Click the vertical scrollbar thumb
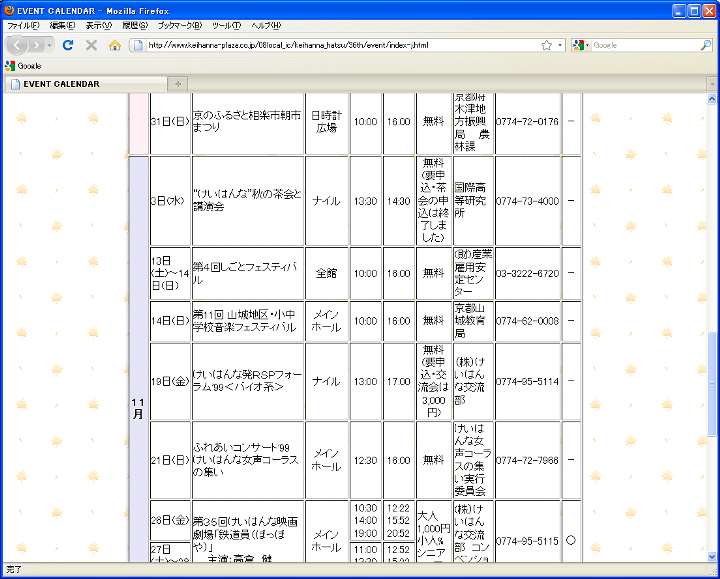Image resolution: width=720 pixels, height=579 pixels. 712,384
